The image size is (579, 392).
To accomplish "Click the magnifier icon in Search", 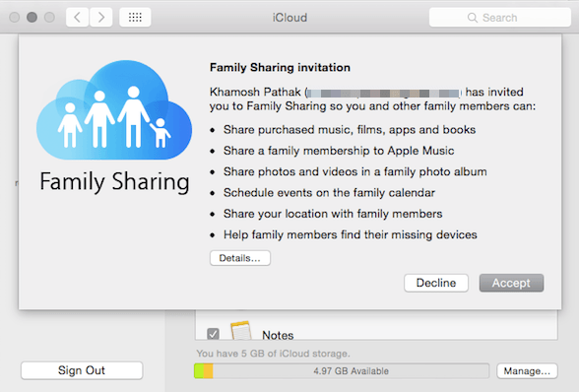I will (x=473, y=18).
